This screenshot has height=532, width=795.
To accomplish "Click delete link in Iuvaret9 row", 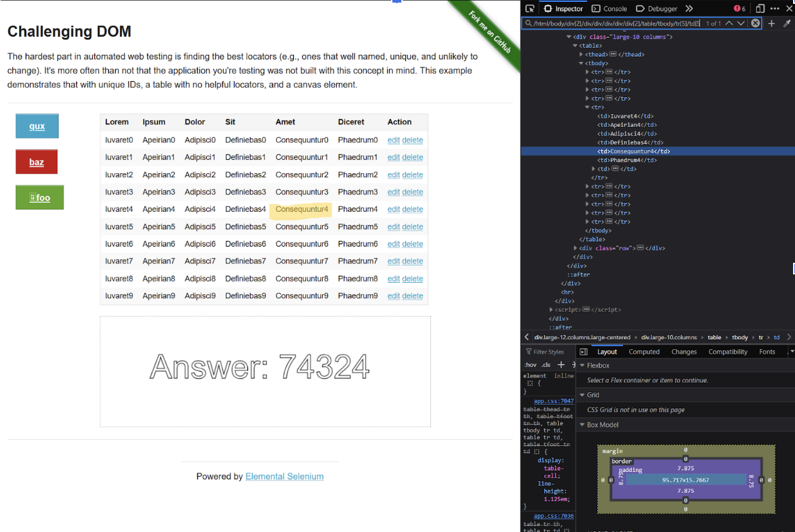I will (x=412, y=296).
